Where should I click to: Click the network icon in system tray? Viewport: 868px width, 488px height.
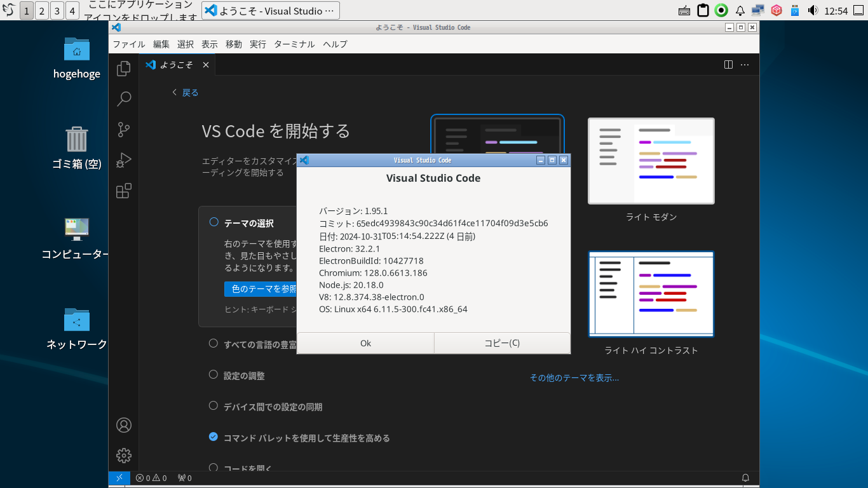pos(757,10)
